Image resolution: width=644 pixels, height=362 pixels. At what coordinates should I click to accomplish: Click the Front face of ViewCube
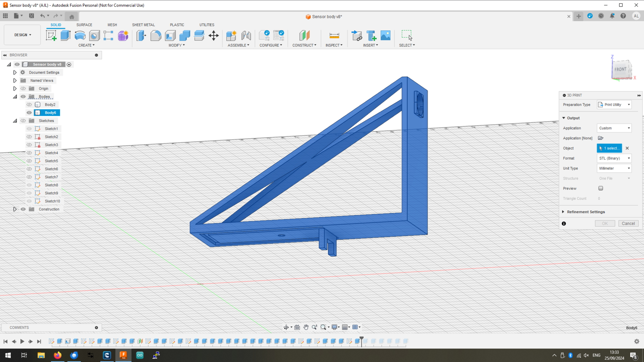tap(620, 69)
